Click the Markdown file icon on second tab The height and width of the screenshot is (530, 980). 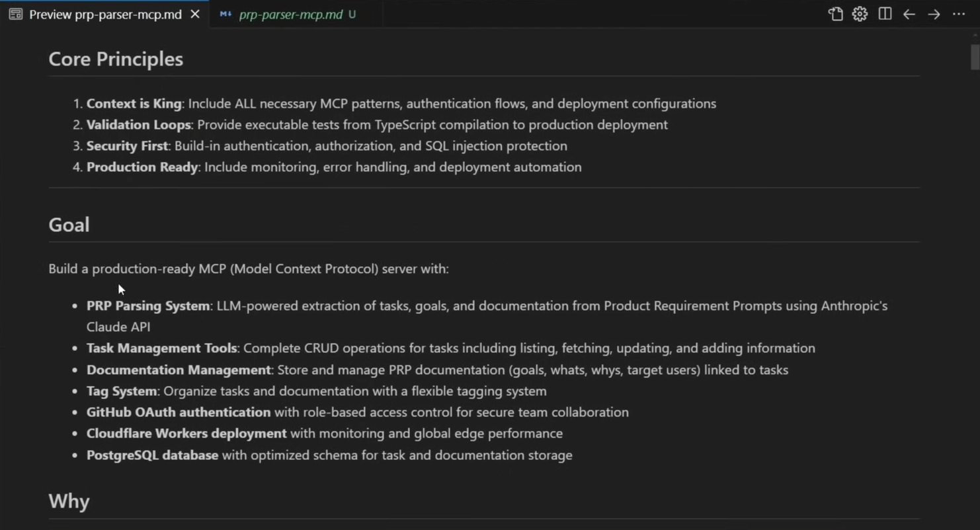click(225, 14)
